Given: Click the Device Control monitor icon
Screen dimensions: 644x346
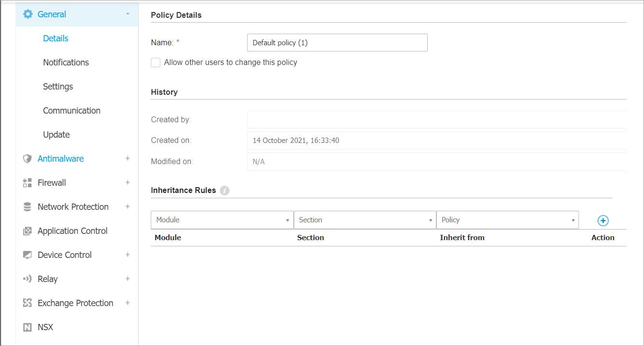Looking at the screenshot, I should click(x=27, y=255).
